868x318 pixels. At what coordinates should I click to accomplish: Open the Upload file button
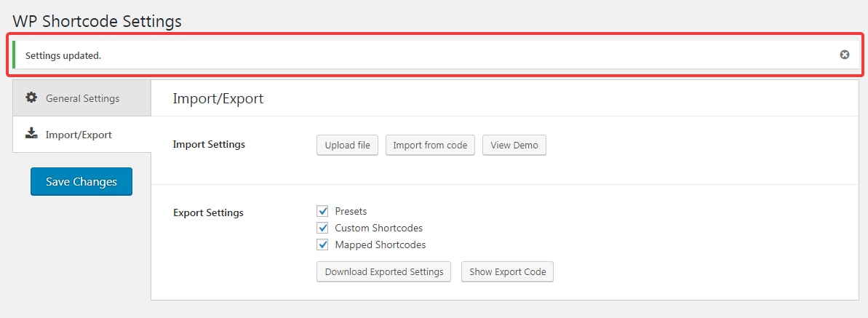tap(348, 145)
